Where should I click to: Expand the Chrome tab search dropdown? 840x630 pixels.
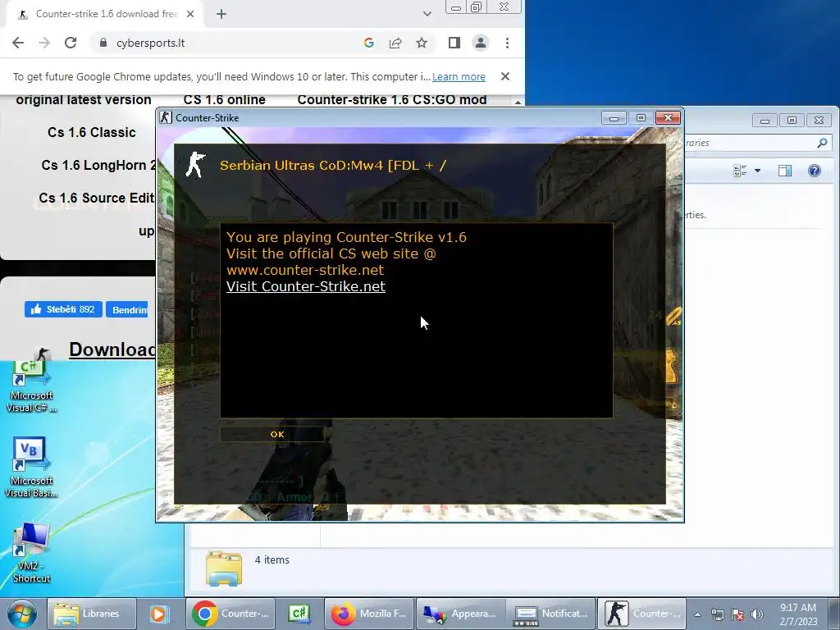point(427,14)
